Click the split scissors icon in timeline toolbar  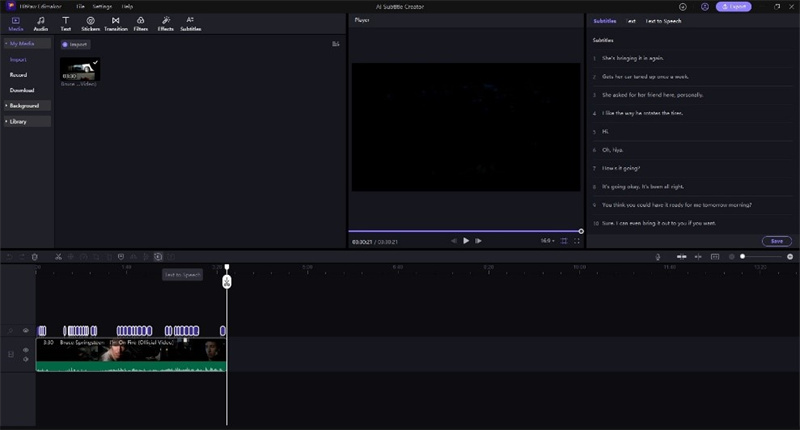tap(59, 257)
